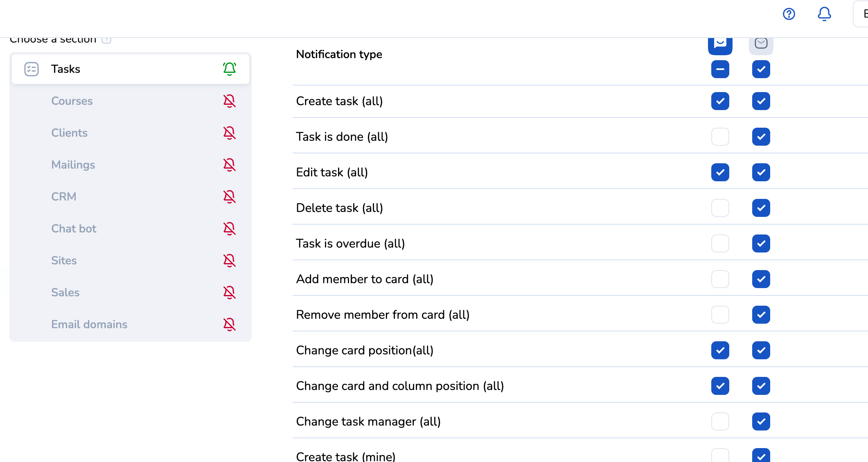Open the notifications bell in header
The height and width of the screenshot is (462, 868).
[824, 14]
